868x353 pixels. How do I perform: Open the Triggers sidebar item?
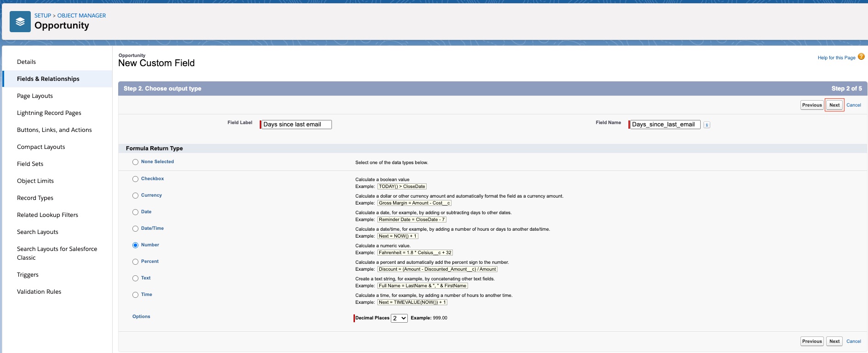point(28,275)
